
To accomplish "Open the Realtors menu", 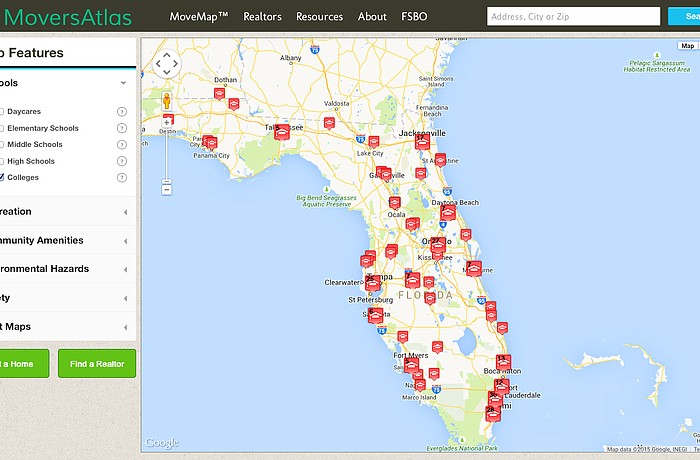I will point(262,16).
